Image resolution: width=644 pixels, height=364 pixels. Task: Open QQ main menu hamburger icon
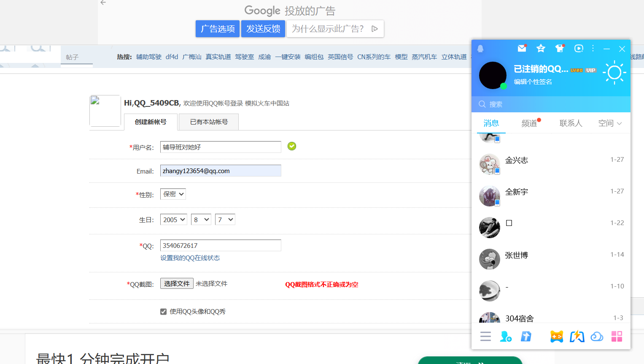click(485, 337)
